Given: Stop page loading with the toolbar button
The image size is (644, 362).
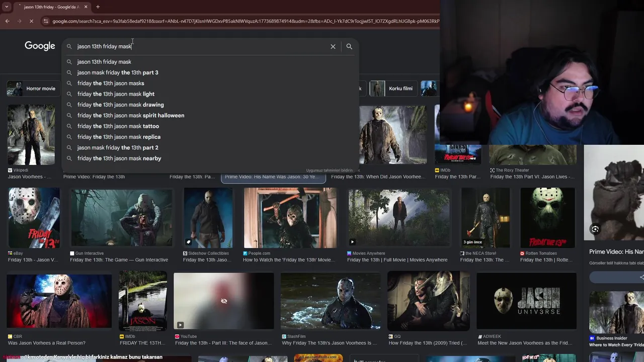Looking at the screenshot, I should coord(31,21).
